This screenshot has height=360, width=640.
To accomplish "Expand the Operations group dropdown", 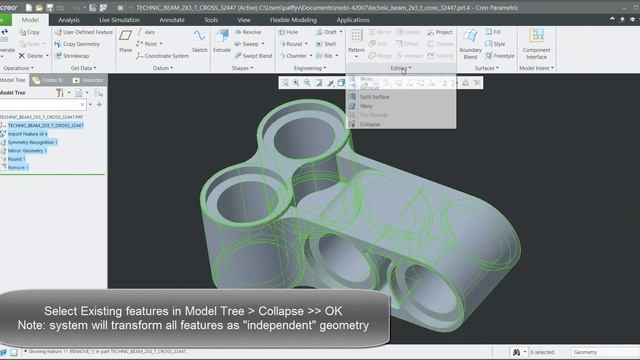I will pyautogui.click(x=18, y=68).
